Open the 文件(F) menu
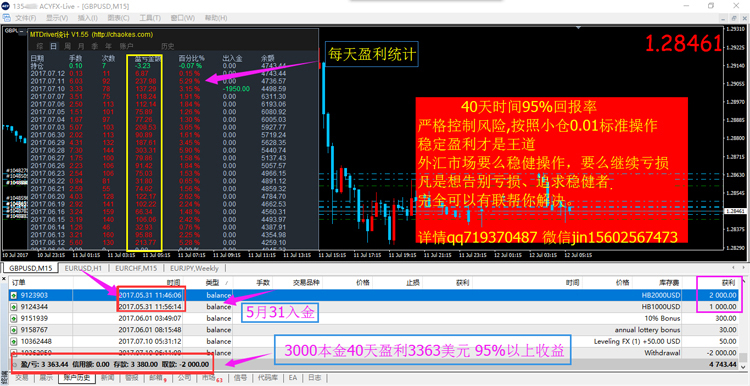The height and width of the screenshot is (386, 750). pos(26,18)
